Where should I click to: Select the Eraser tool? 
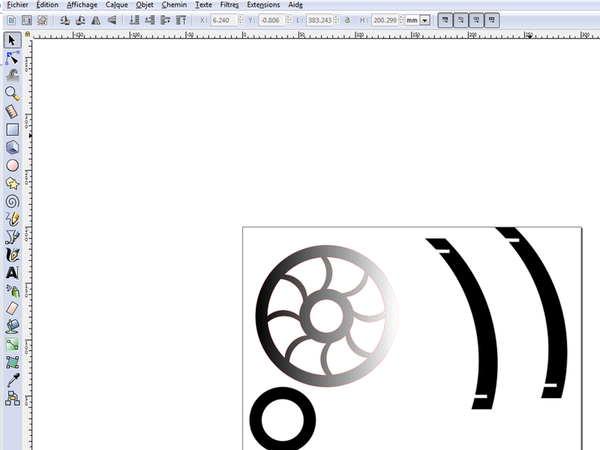(x=12, y=308)
